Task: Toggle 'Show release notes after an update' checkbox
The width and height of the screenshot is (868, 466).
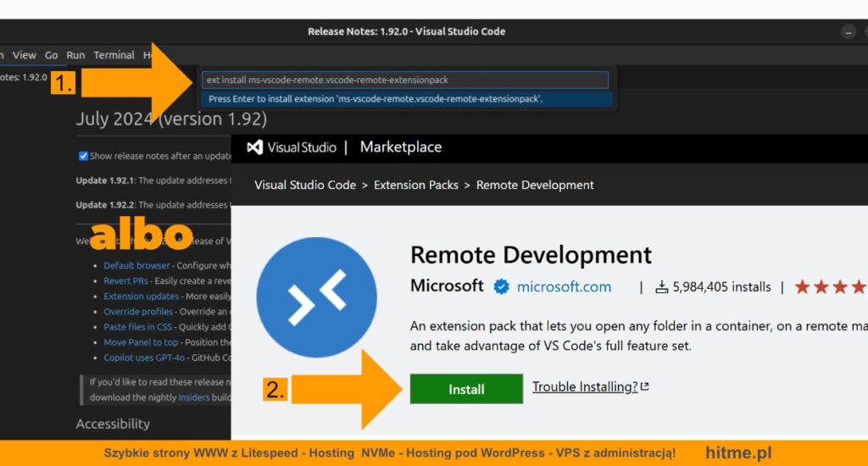Action: pos(83,156)
